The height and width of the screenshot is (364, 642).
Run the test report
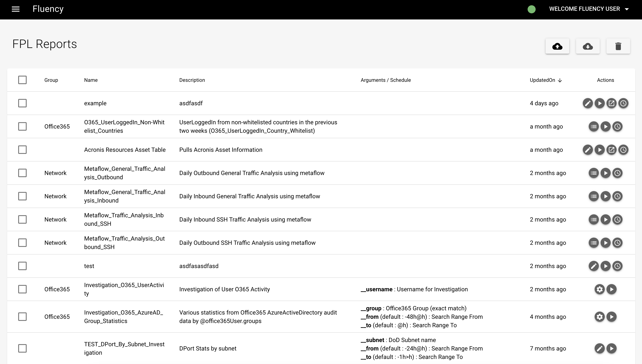point(605,266)
